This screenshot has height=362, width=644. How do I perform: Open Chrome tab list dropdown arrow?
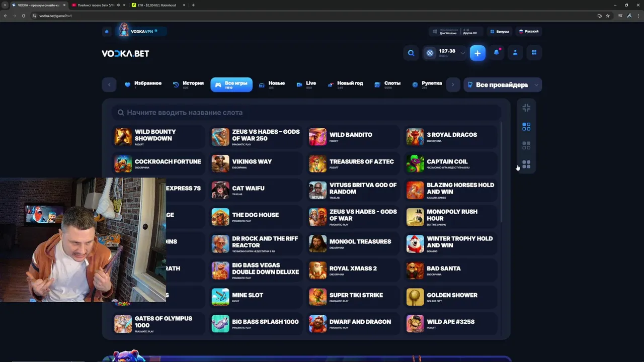tap(5, 5)
